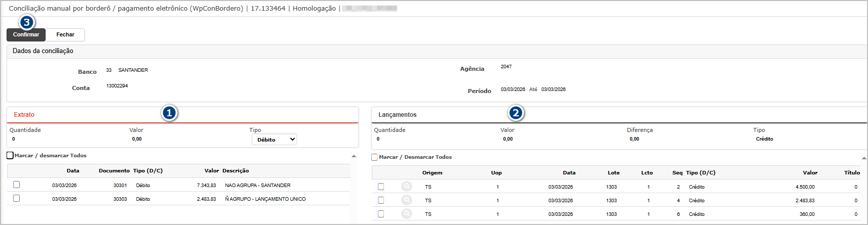Select the 4.500,00 credit entry checkbox
Image resolution: width=868 pixels, height=225 pixels.
coord(381,187)
